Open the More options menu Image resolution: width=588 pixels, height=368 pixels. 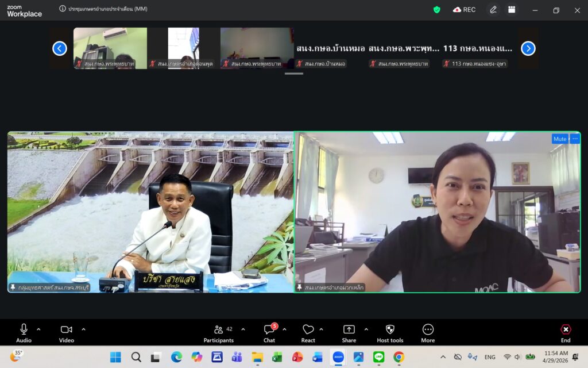428,333
